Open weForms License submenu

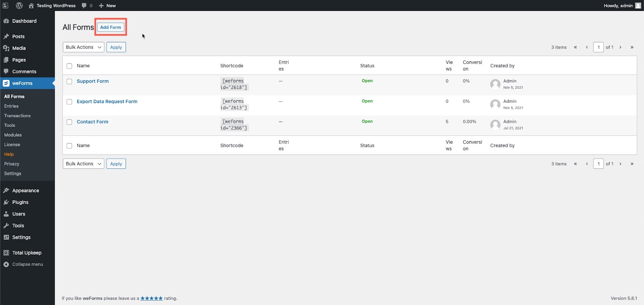coord(12,145)
